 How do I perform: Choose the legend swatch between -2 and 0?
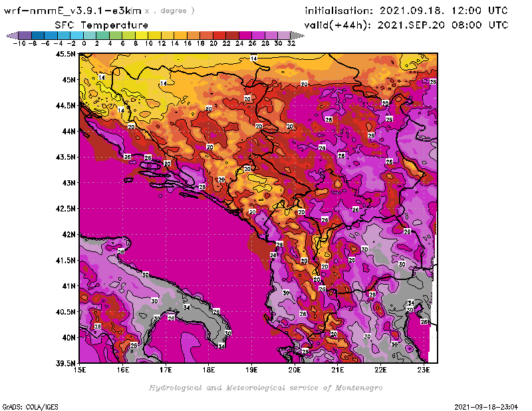click(77, 35)
